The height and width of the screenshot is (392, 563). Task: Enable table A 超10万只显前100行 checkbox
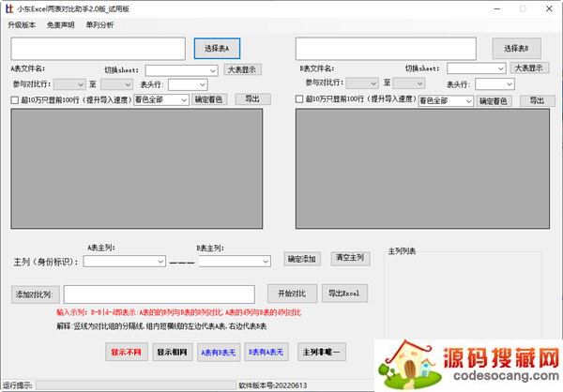[15, 100]
